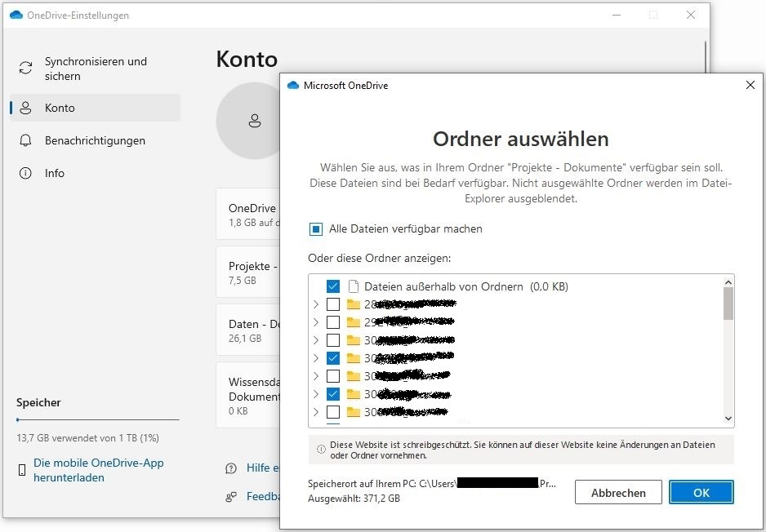This screenshot has width=766, height=532.
Task: Check the box for folder starting with 29
Action: [x=333, y=322]
